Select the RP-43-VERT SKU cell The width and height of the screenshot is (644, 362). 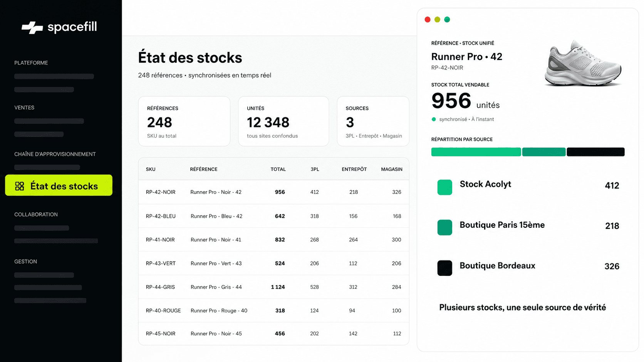[161, 264]
